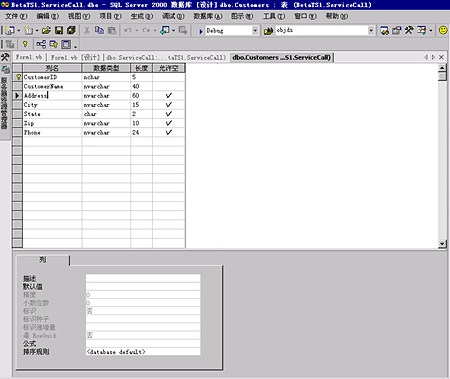Toggle allow-null check for Address row

169,96
